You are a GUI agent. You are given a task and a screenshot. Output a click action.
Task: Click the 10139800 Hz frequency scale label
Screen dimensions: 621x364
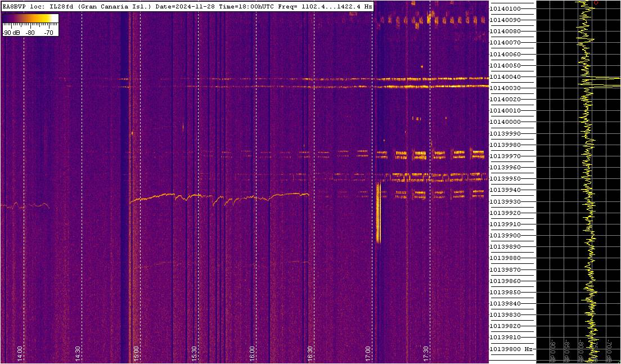tap(510, 349)
